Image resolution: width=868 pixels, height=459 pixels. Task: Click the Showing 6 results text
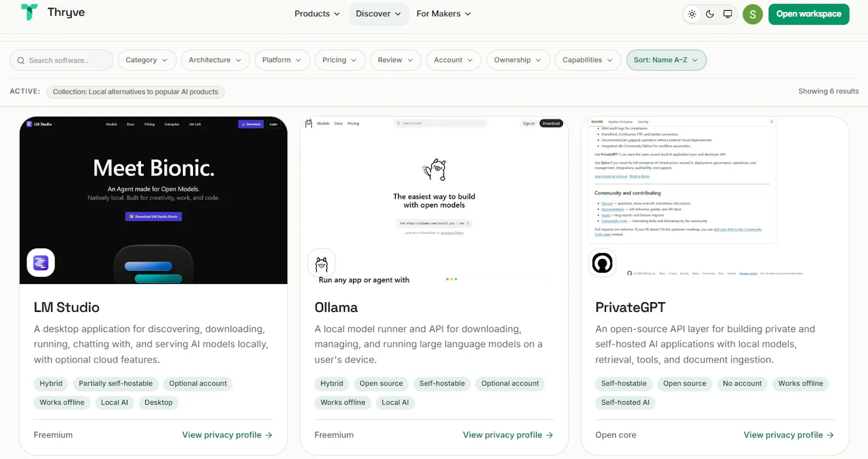tap(828, 91)
